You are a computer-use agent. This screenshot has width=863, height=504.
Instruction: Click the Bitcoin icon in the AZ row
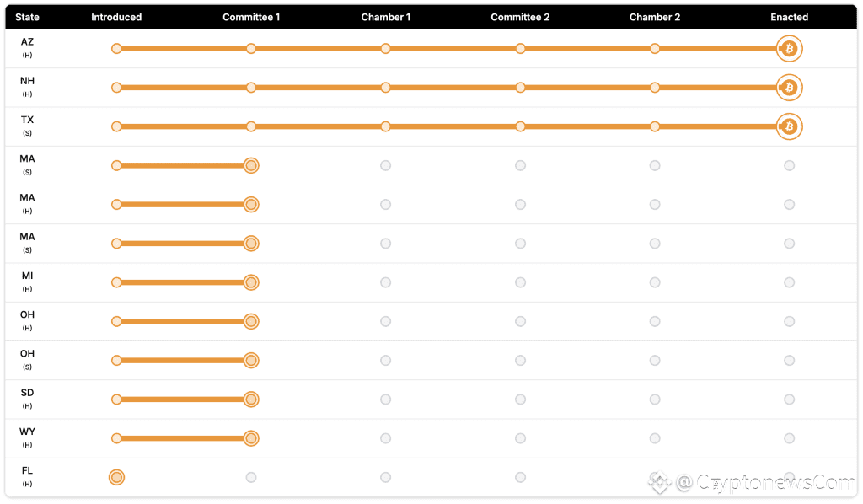pyautogui.click(x=789, y=49)
